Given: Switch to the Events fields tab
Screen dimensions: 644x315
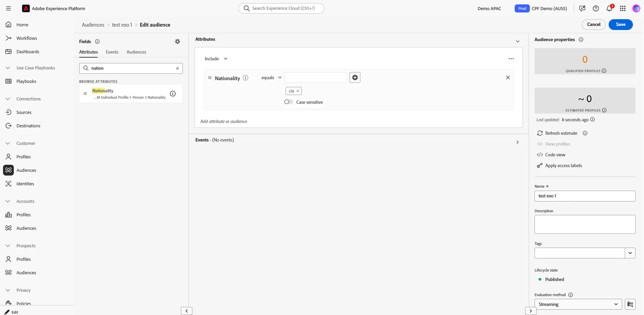Looking at the screenshot, I should click(x=112, y=52).
